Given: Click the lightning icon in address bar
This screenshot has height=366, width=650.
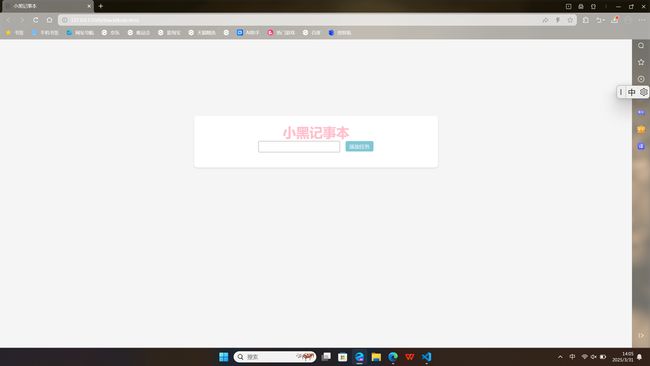Looking at the screenshot, I should point(558,20).
